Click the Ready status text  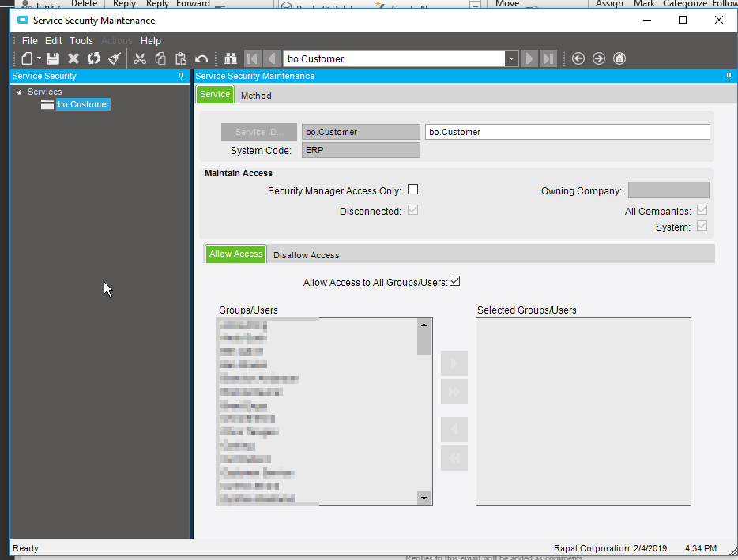click(25, 548)
